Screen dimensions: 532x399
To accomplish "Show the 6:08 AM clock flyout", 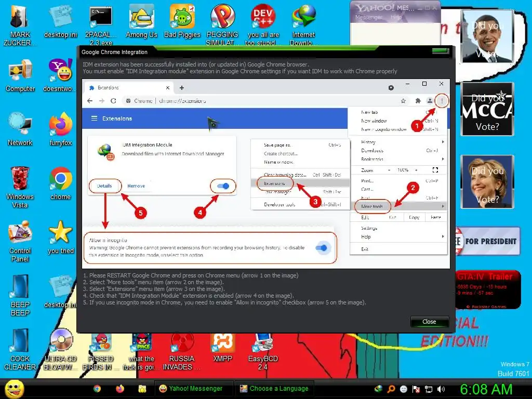I will coord(486,389).
